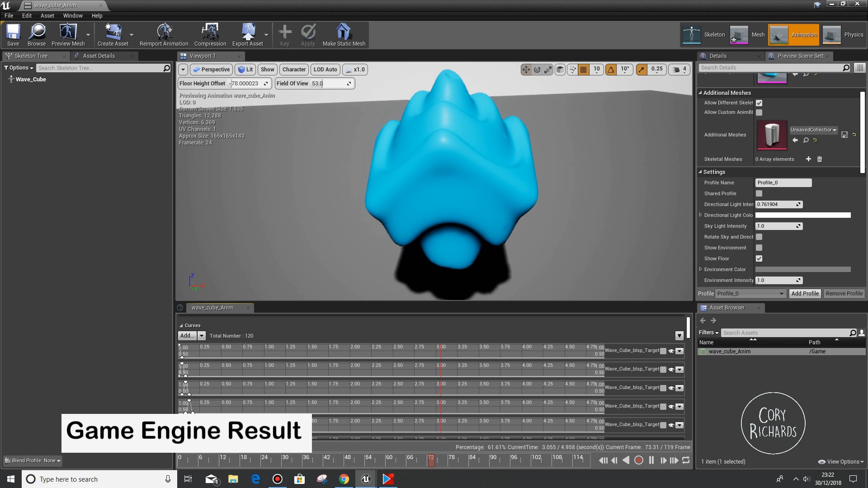Toggle visibility eye on first curve track
Viewport: 868px width, 488px height.
click(x=671, y=351)
